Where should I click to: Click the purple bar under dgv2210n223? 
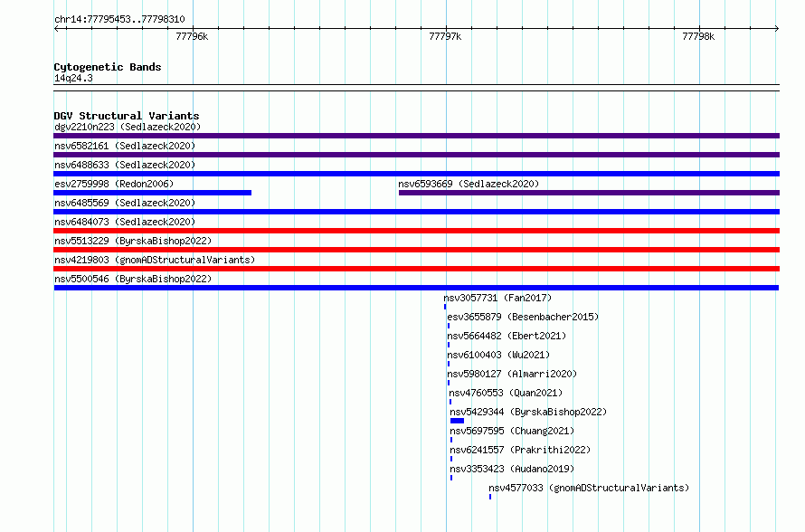click(416, 136)
